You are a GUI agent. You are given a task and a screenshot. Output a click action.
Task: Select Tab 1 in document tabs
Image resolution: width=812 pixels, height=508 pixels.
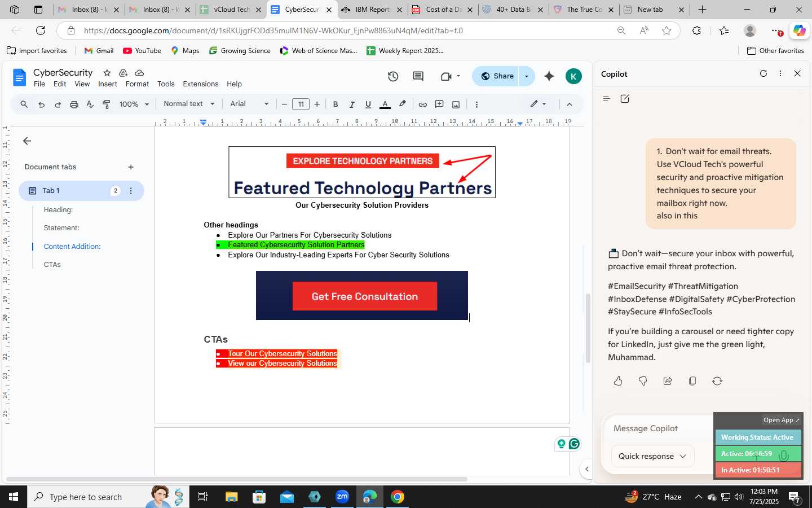click(x=81, y=191)
